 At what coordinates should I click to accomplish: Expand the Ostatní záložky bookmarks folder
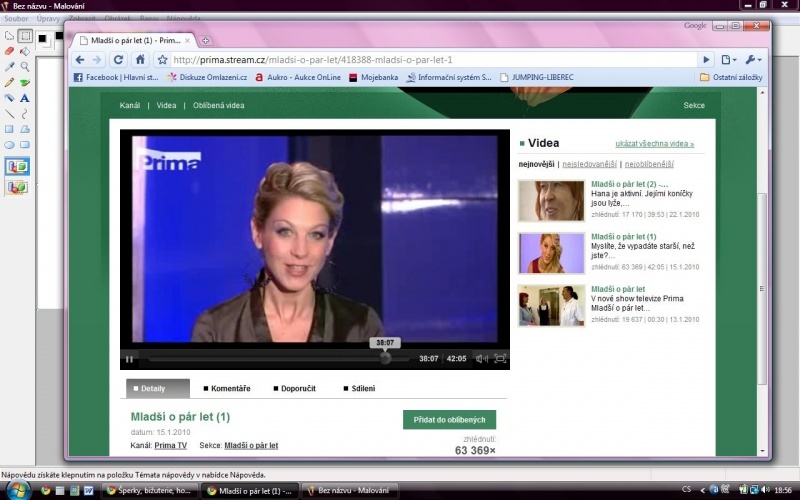731,77
